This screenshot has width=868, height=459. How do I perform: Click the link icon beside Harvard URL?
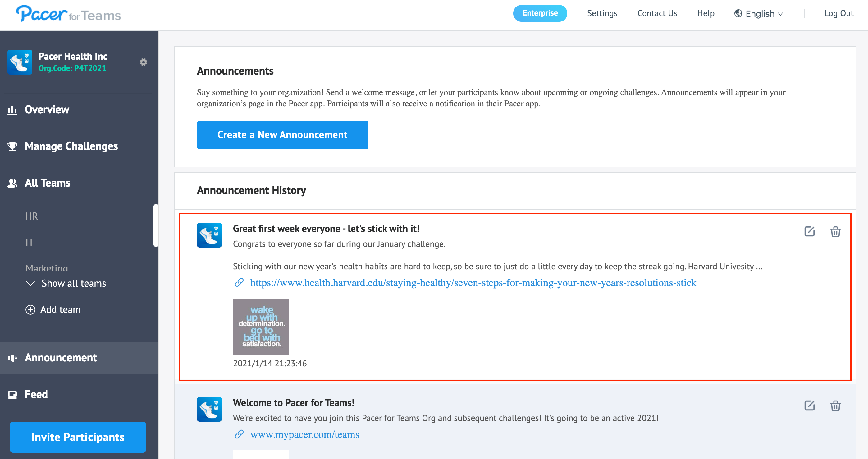(x=239, y=283)
